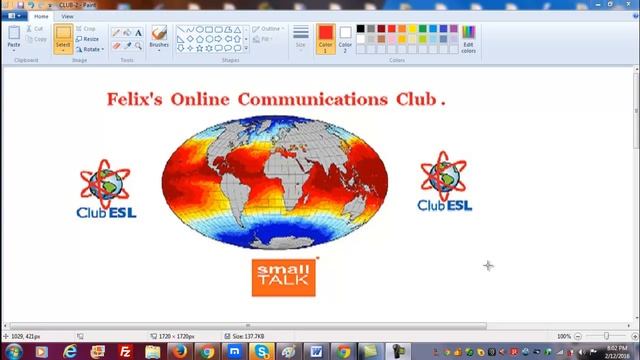Click the Copy button

36,39
